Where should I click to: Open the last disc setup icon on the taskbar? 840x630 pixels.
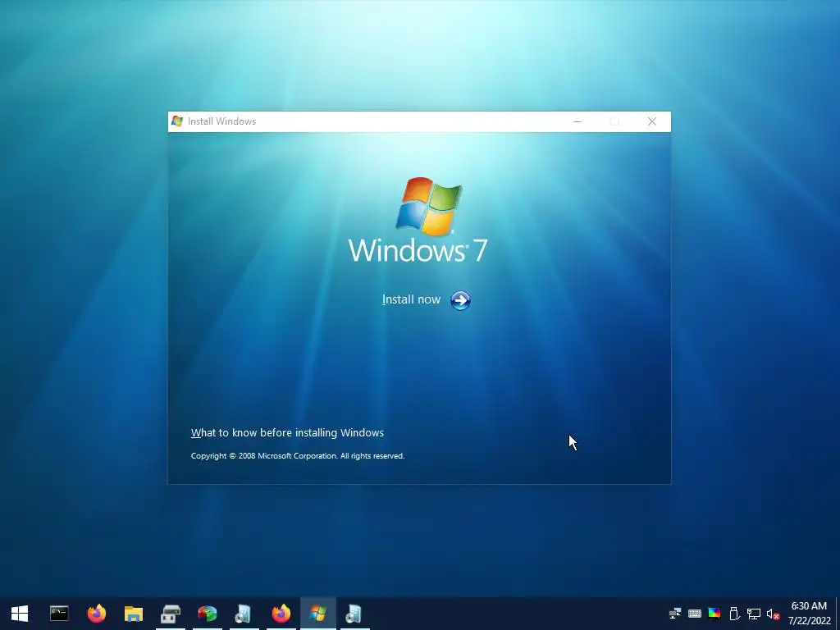(354, 614)
